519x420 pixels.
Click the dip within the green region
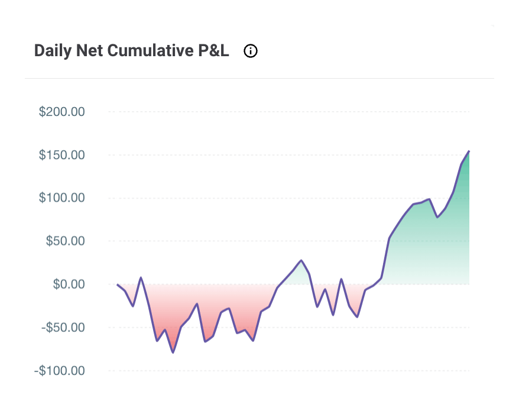coord(437,217)
